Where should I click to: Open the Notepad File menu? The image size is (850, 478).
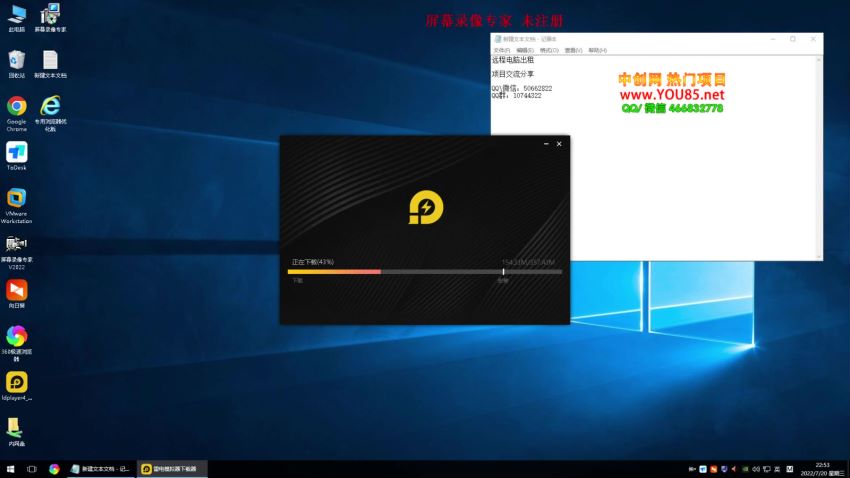point(501,50)
